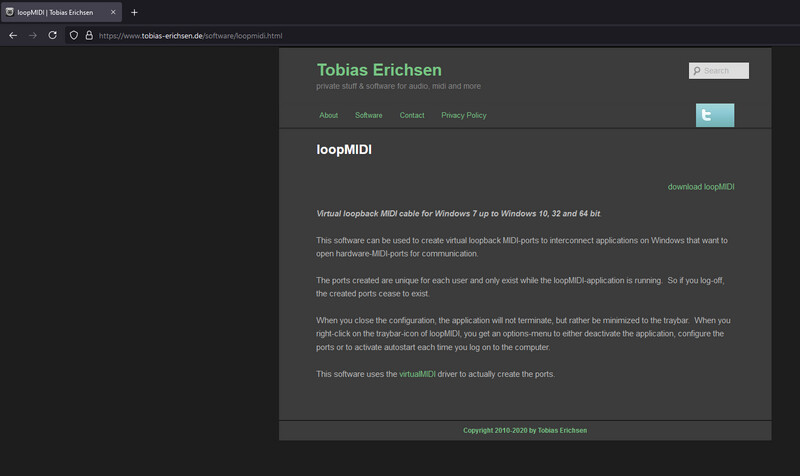Click the Tobias Erichsen site title
Image resolution: width=800 pixels, height=476 pixels.
(379, 70)
